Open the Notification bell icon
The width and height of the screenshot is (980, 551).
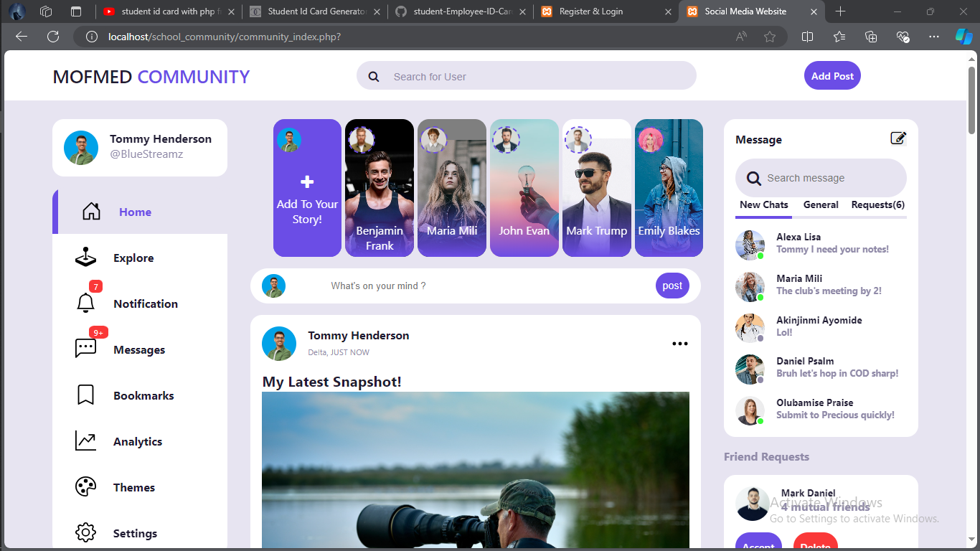pos(85,303)
